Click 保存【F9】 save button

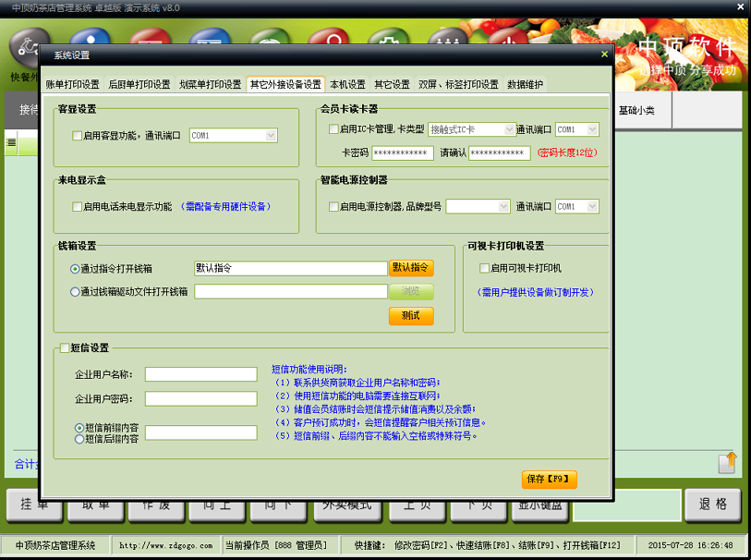pyautogui.click(x=549, y=479)
